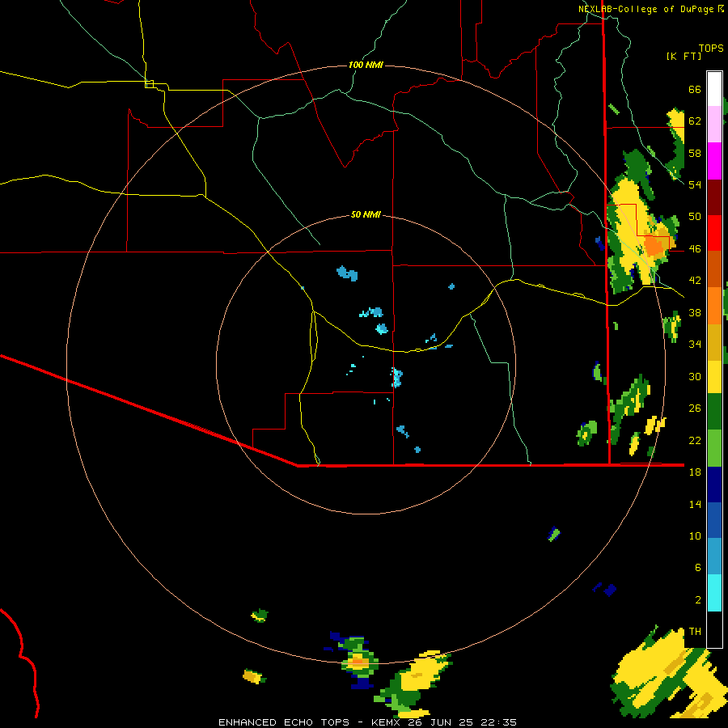Click the orange 38 kft legend swatch

coord(714,306)
